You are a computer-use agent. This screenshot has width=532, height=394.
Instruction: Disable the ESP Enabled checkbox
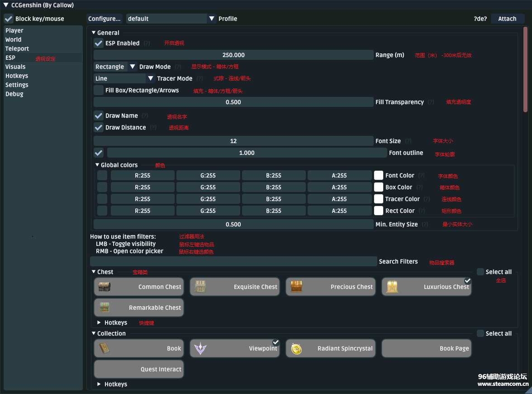coord(99,43)
